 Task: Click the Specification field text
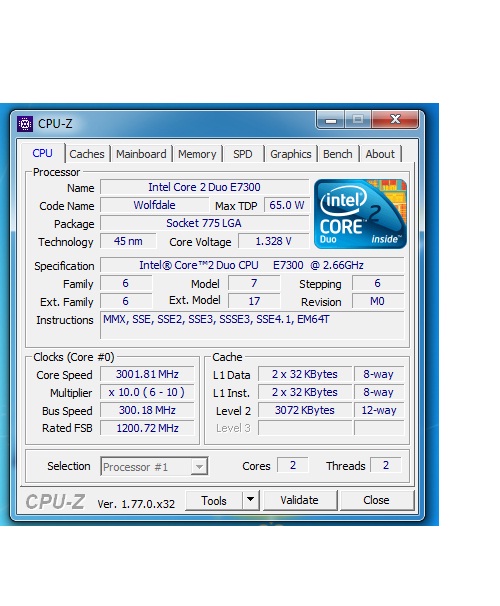tap(252, 265)
